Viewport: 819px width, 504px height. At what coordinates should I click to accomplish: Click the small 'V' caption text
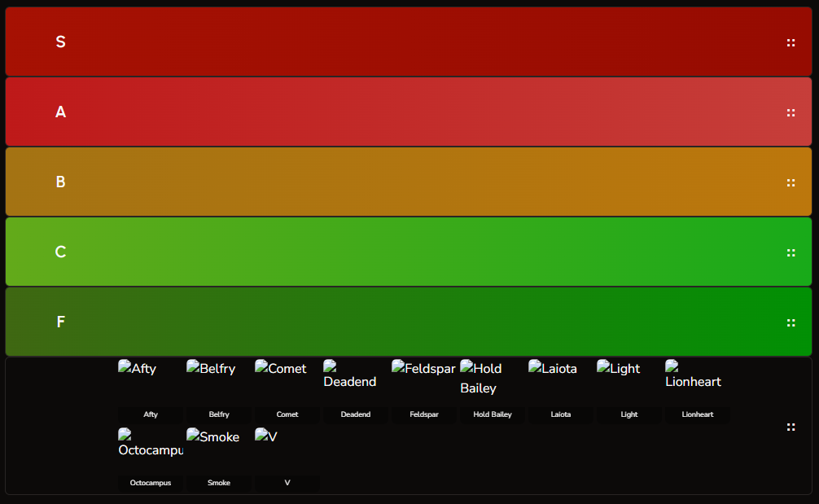click(x=287, y=483)
